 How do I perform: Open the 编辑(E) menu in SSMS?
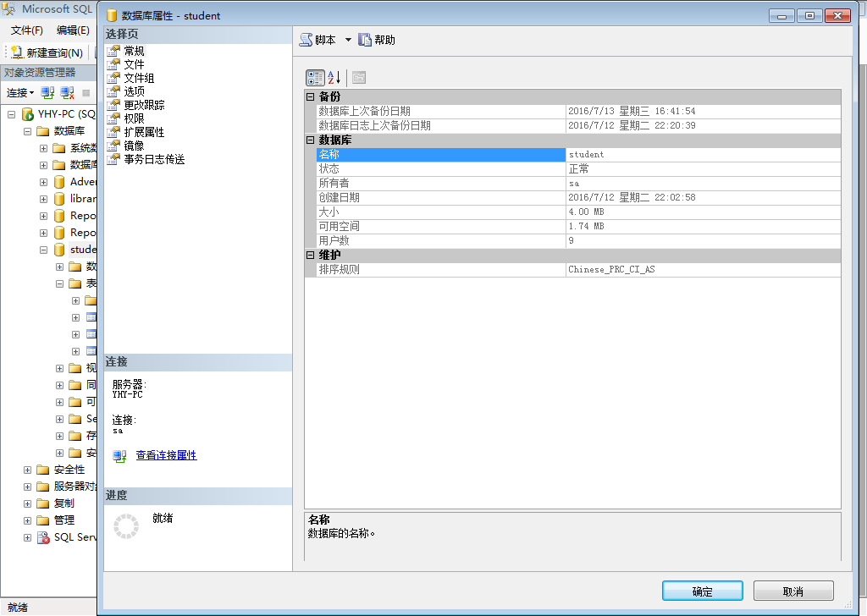(73, 30)
